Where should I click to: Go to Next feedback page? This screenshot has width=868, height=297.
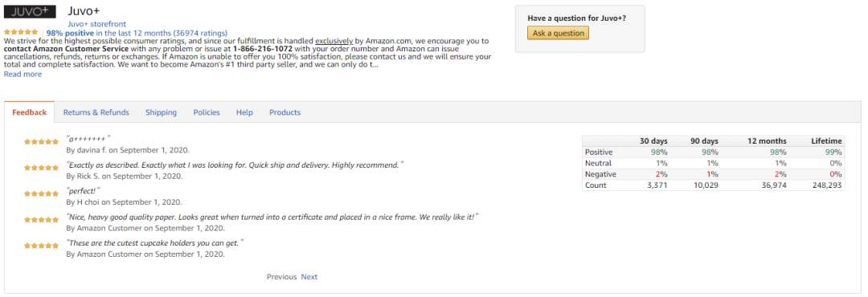tap(309, 277)
